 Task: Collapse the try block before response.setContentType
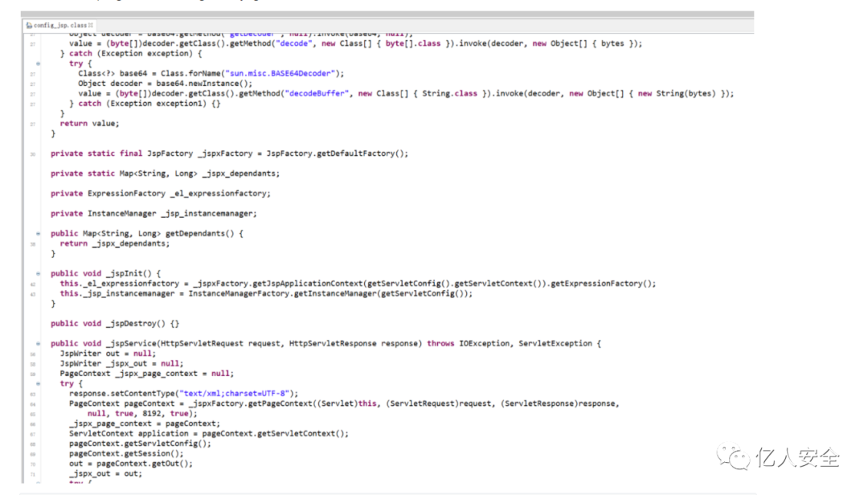coord(39,384)
